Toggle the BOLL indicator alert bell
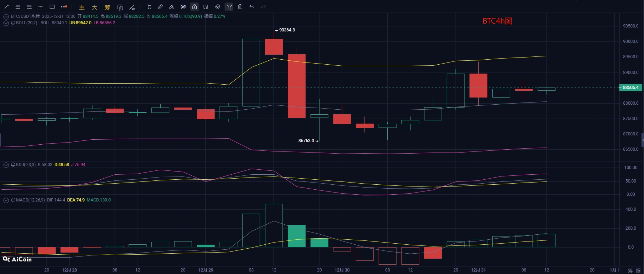The width and height of the screenshot is (644, 274). (x=13, y=23)
